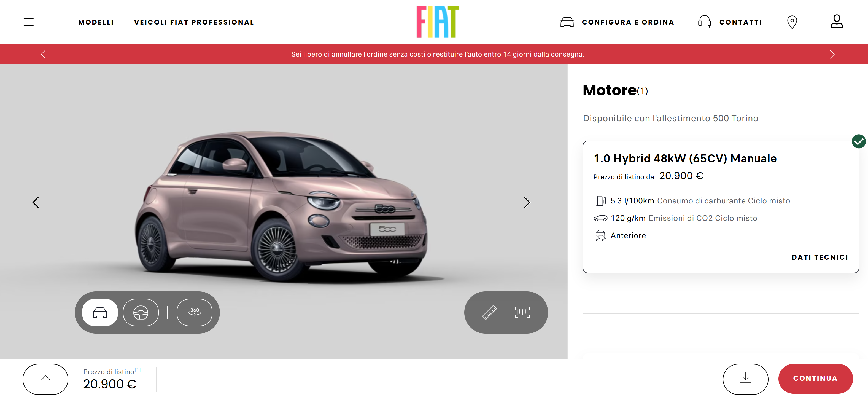Show the next car image
The height and width of the screenshot is (397, 868).
click(527, 203)
